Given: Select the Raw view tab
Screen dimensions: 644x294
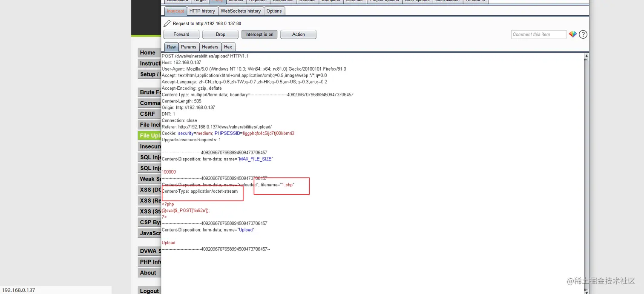Looking at the screenshot, I should pos(171,47).
